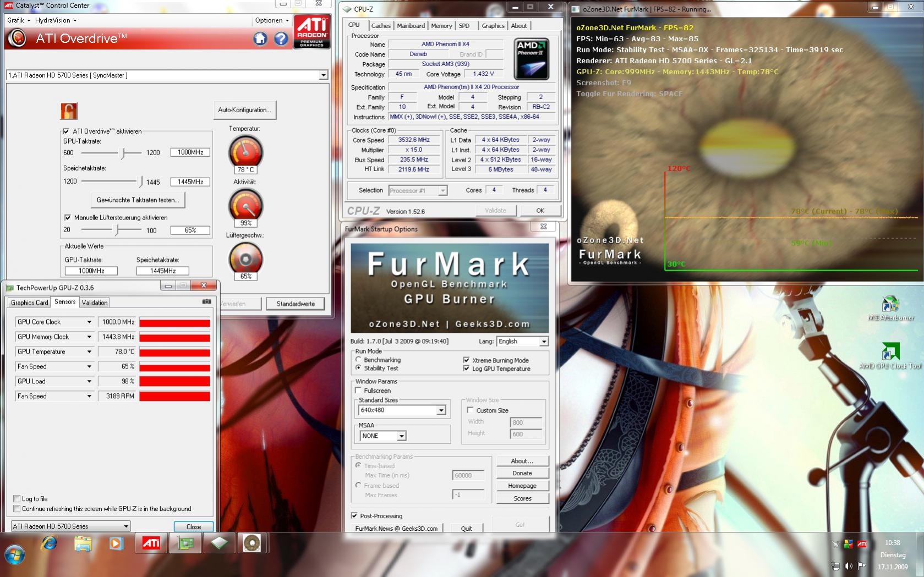Switch to FurMark taskbar button
The height and width of the screenshot is (577, 924).
252,543
